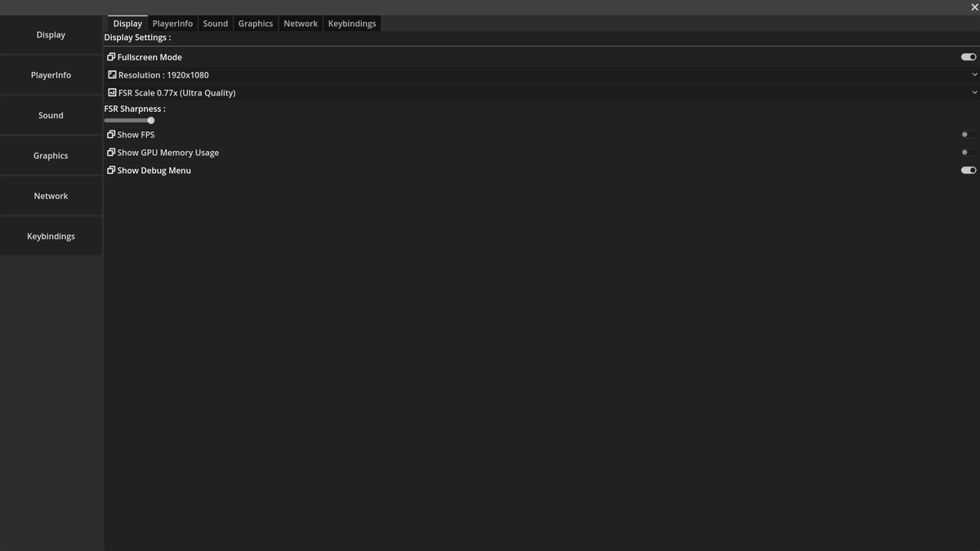Open Graphics in the left sidebar
The image size is (980, 551).
click(51, 156)
